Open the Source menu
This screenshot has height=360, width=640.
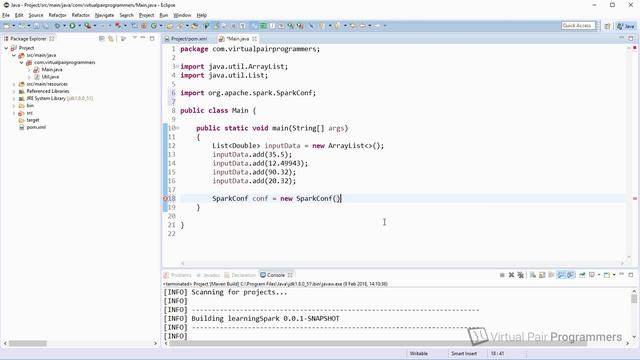[36, 15]
